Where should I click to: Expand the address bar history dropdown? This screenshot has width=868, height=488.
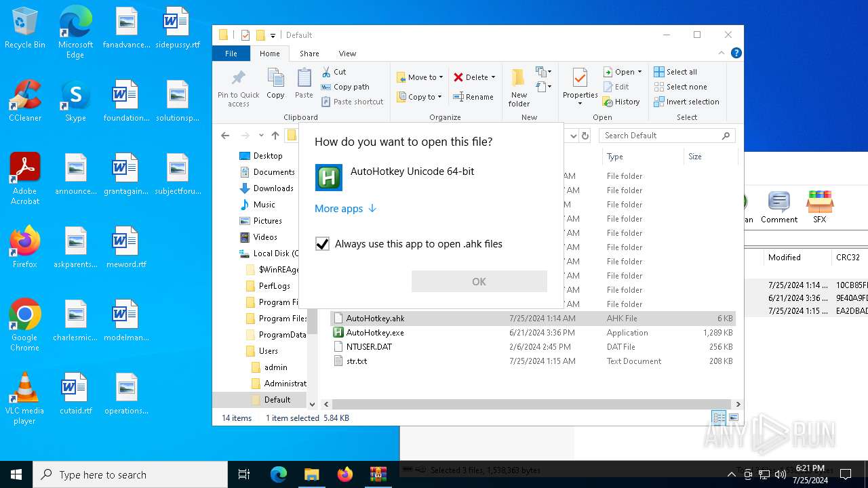click(574, 136)
